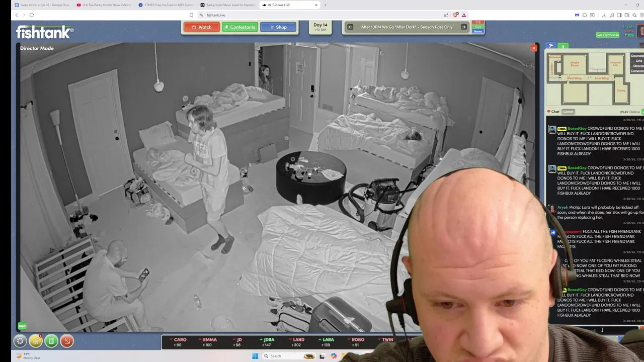Select the TTS tab beside the announcement
Viewport: 644px width, 362px height.
(478, 23)
